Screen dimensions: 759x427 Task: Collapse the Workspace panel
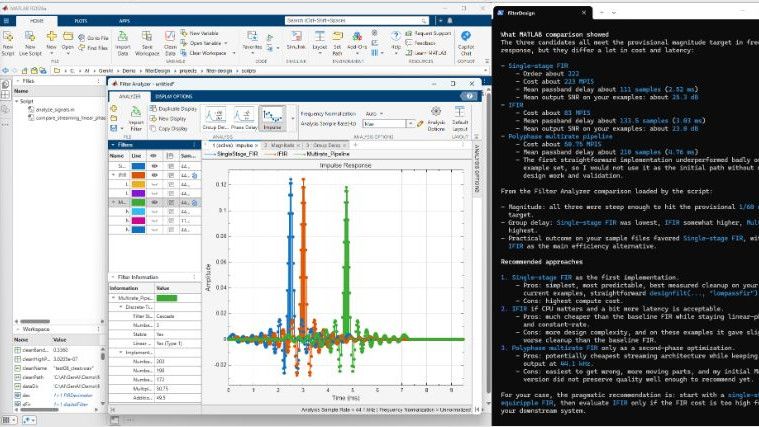click(18, 329)
